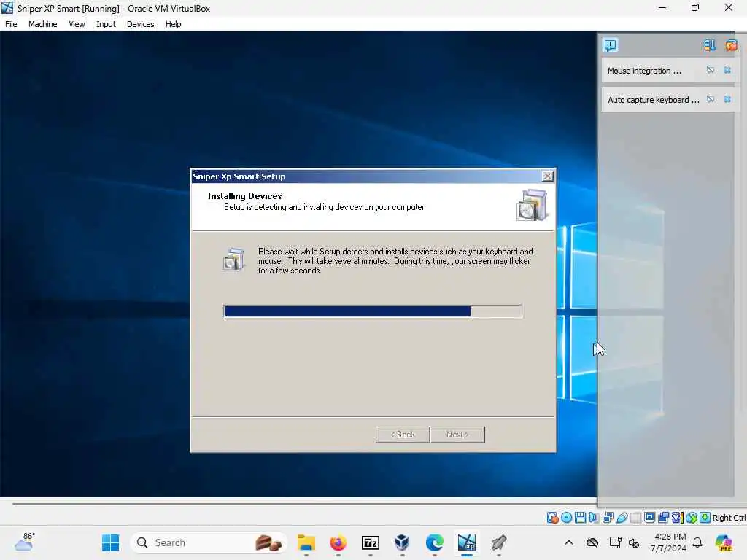Screen dimensions: 747x560
Task: Open the notifications bell icon
Action: tap(697, 542)
